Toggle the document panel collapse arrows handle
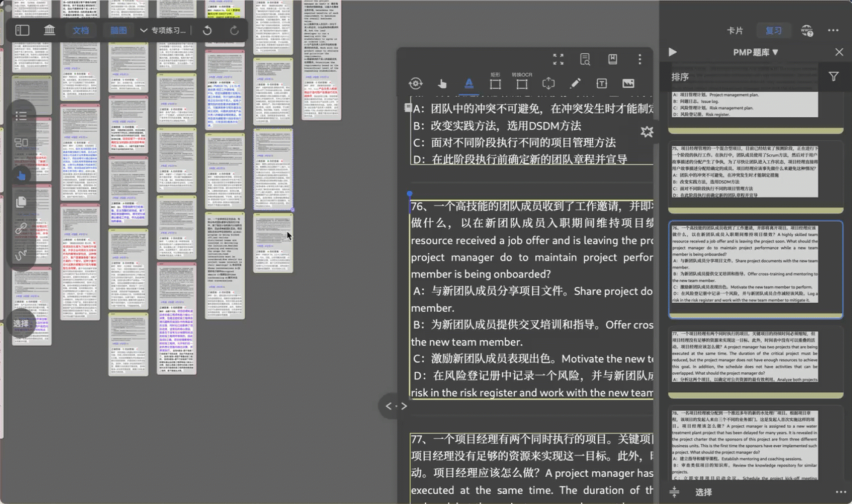The image size is (852, 504). pos(396,406)
